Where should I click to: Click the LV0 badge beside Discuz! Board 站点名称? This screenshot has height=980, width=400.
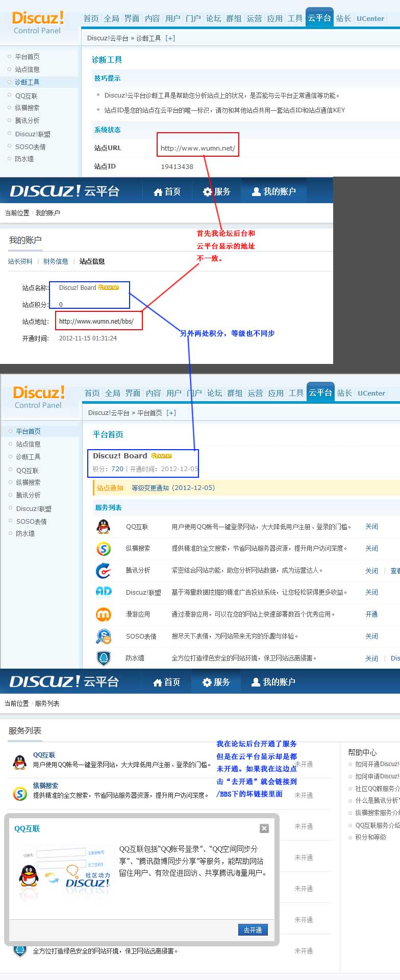click(x=108, y=287)
